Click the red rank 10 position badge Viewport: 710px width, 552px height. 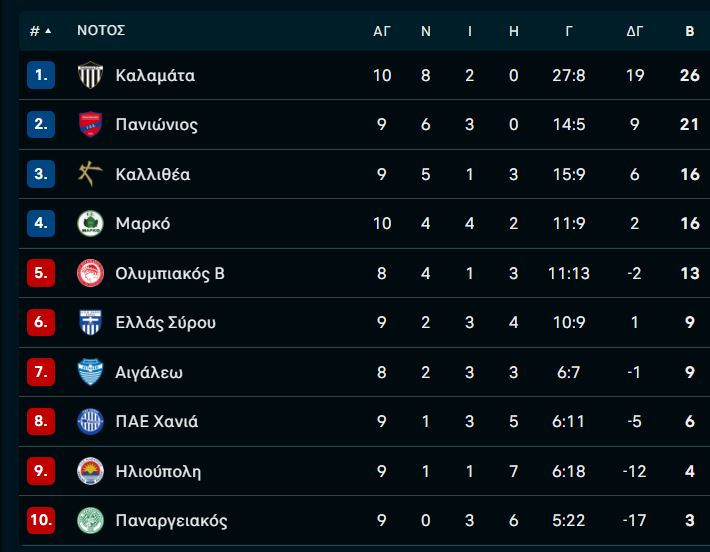coord(41,520)
